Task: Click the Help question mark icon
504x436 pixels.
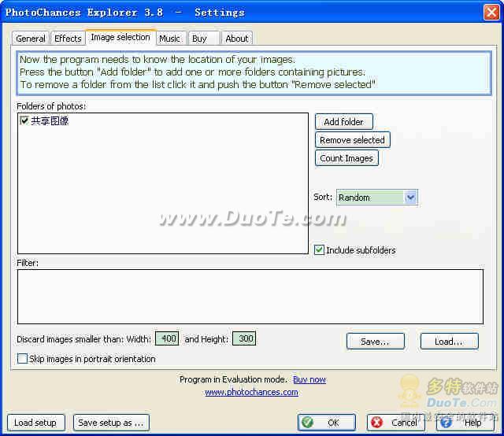Action: (x=447, y=422)
